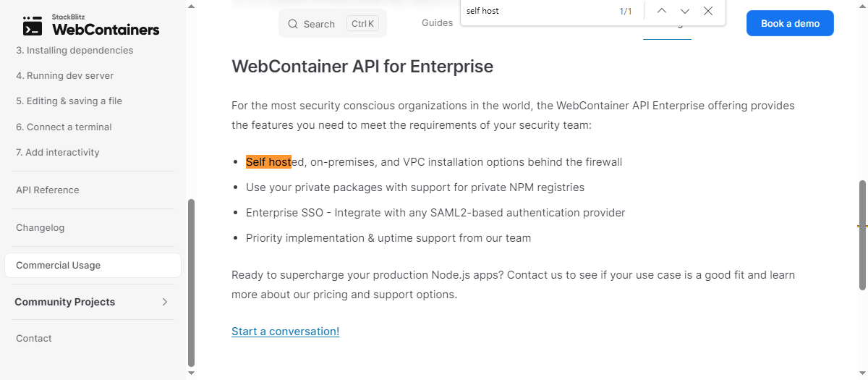
Task: Click the magnifier icon in Search box
Action: [293, 24]
